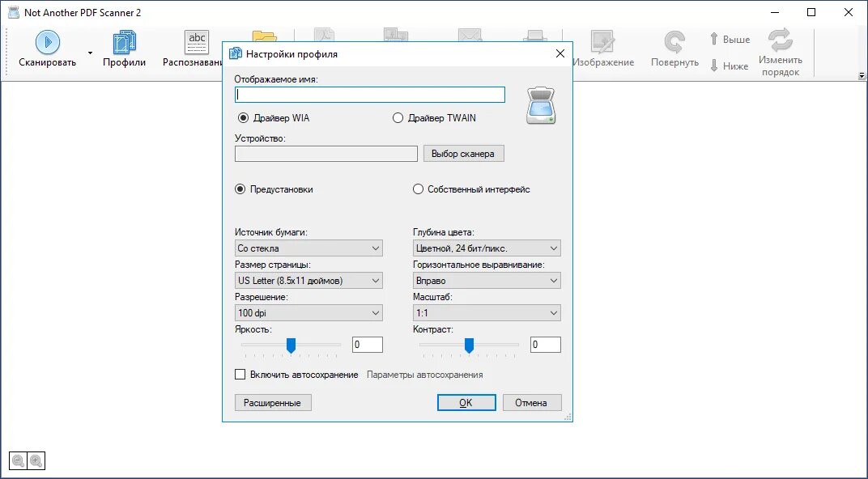This screenshot has width=868, height=479.
Task: Click the Расширенные button
Action: [x=273, y=403]
